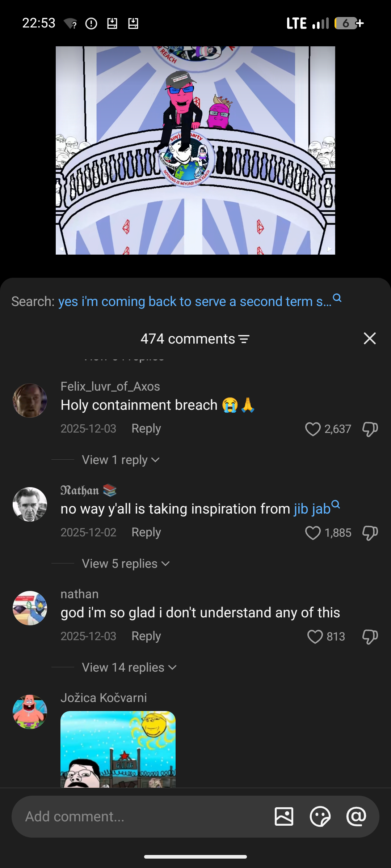Viewport: 391px width, 868px height.
Task: Expand View 1 reply
Action: pos(121,460)
